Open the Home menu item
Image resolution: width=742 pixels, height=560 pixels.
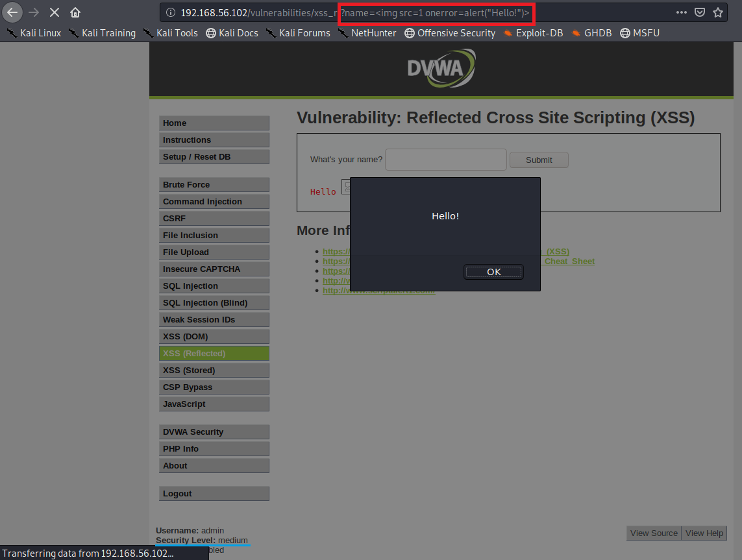[214, 123]
